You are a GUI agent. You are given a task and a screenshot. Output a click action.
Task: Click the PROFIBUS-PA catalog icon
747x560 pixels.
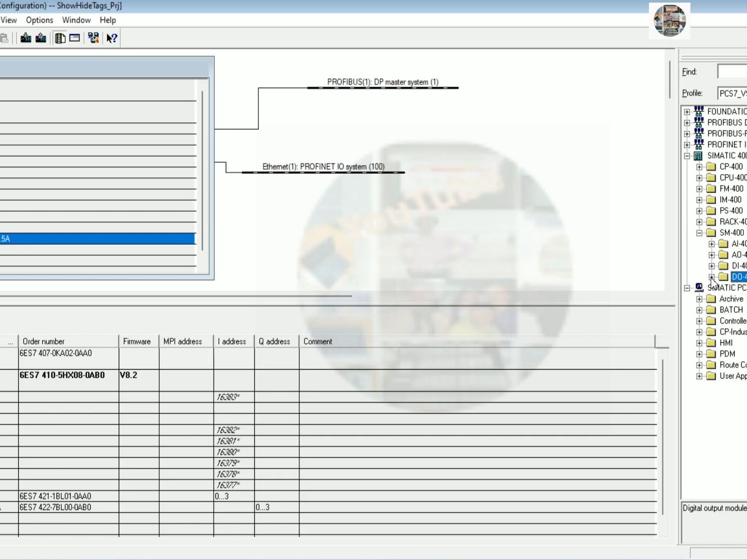699,133
